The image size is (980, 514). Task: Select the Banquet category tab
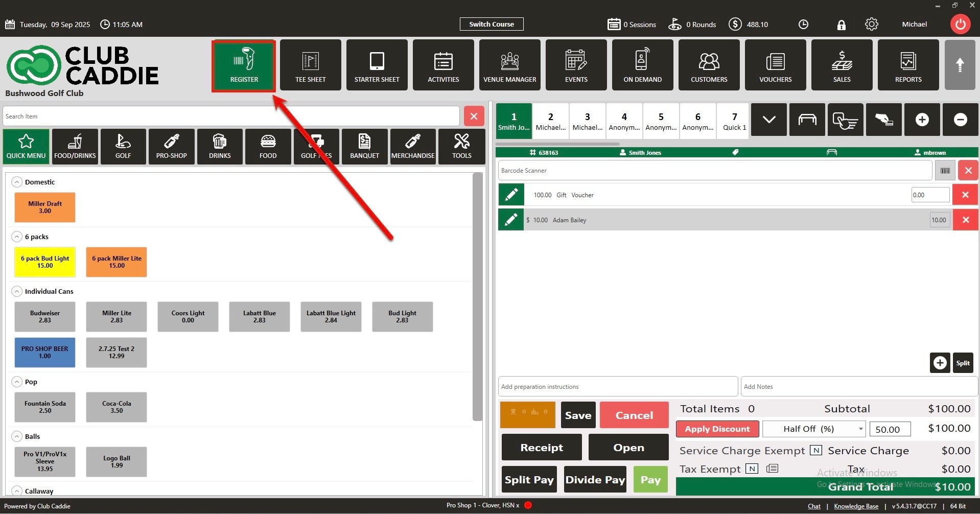coord(364,147)
